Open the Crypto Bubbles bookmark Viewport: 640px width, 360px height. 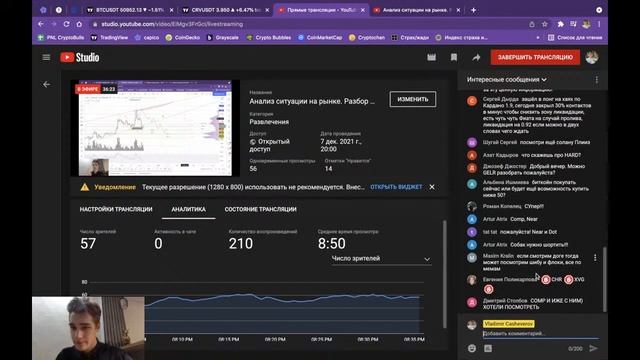tap(269, 38)
